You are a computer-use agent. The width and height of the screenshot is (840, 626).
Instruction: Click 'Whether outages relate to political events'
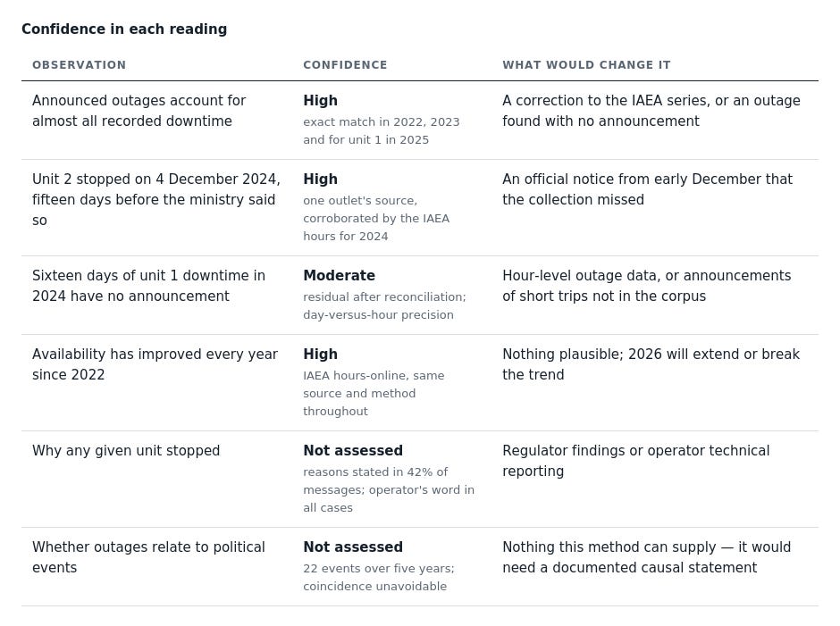click(x=148, y=557)
